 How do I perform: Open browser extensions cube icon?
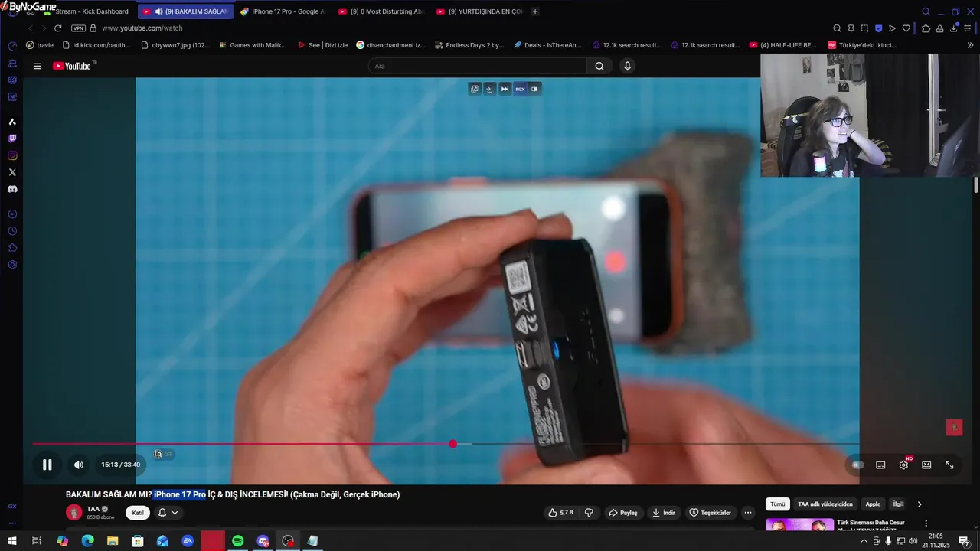point(926,28)
